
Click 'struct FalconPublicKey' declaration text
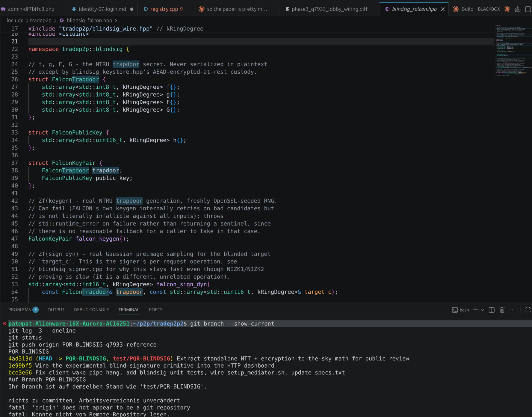pyautogui.click(x=65, y=132)
